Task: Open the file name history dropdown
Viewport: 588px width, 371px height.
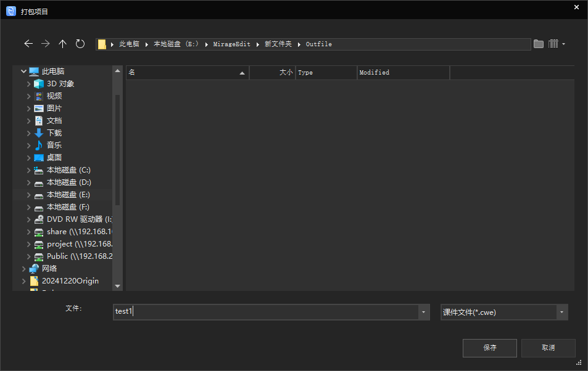Action: (424, 312)
